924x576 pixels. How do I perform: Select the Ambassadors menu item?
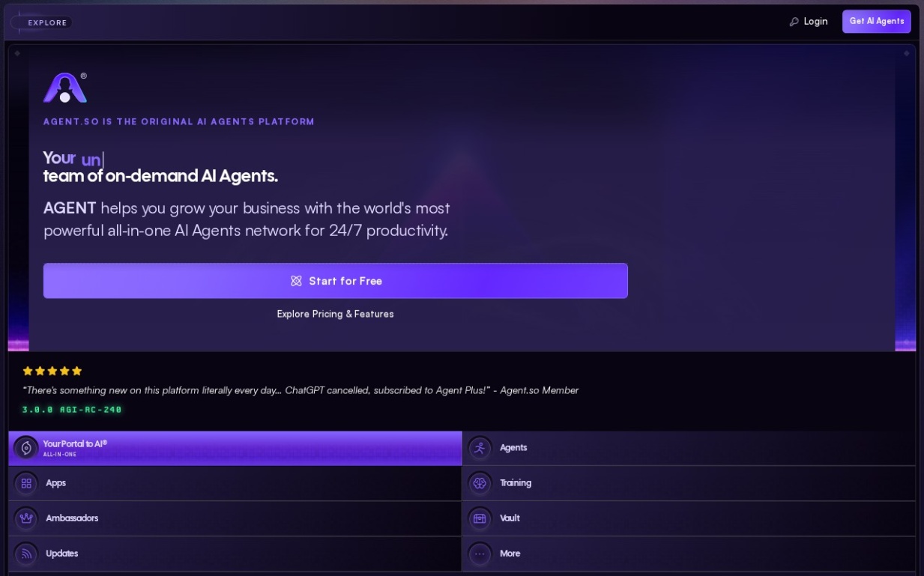(235, 518)
